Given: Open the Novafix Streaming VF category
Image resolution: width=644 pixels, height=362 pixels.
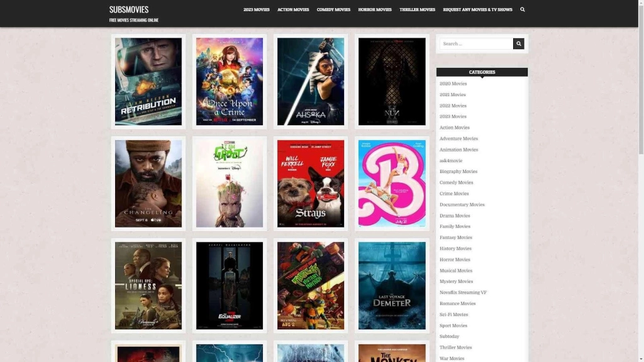Looking at the screenshot, I should pos(464,292).
